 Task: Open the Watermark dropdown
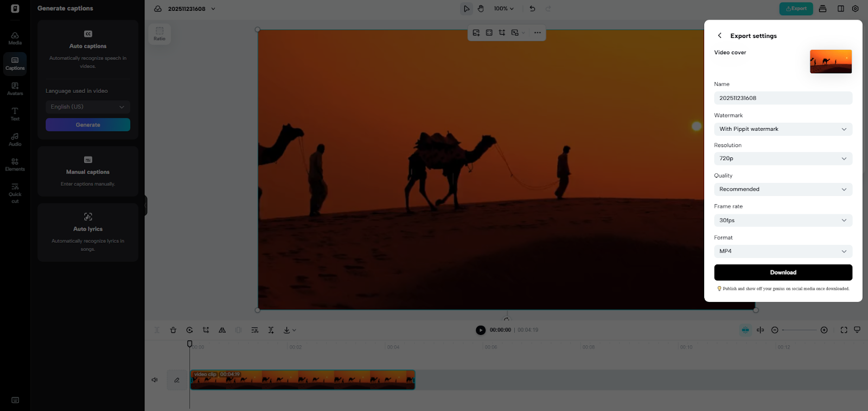point(783,129)
